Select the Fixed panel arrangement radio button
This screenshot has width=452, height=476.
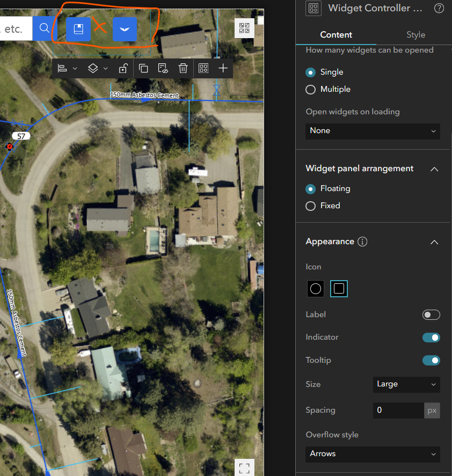[310, 206]
